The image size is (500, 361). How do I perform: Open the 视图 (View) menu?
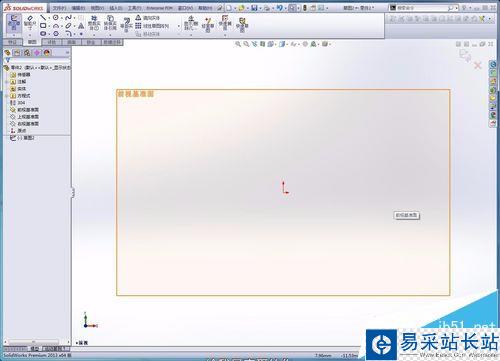(x=97, y=7)
